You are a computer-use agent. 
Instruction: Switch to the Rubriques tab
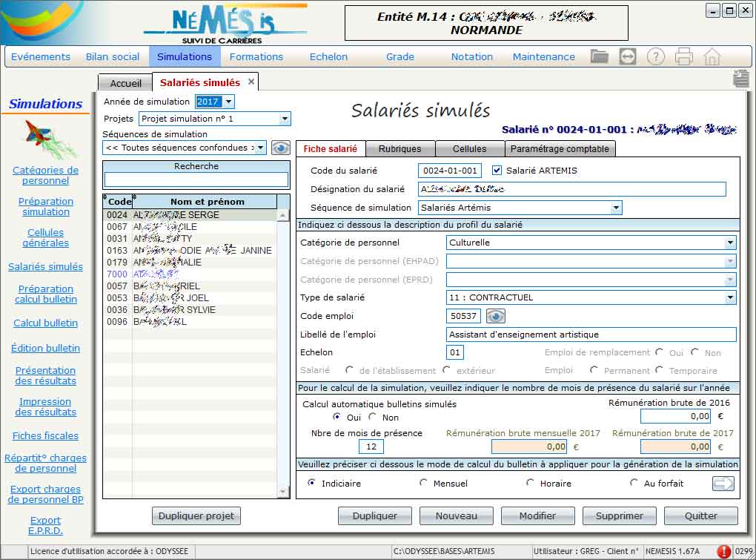399,149
